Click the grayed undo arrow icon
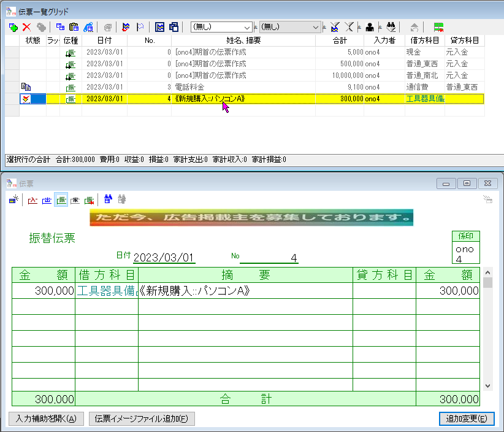Viewport: 504px width, 432px height. [414, 28]
